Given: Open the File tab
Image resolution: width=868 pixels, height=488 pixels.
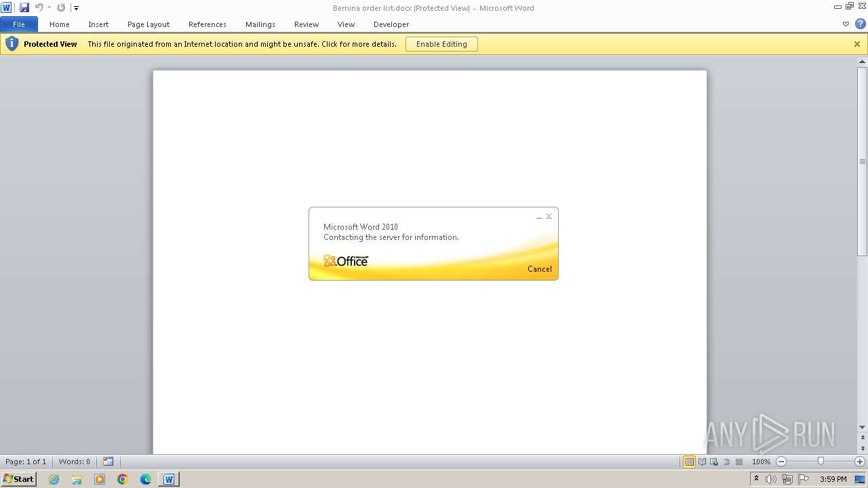Looking at the screenshot, I should (x=19, y=24).
